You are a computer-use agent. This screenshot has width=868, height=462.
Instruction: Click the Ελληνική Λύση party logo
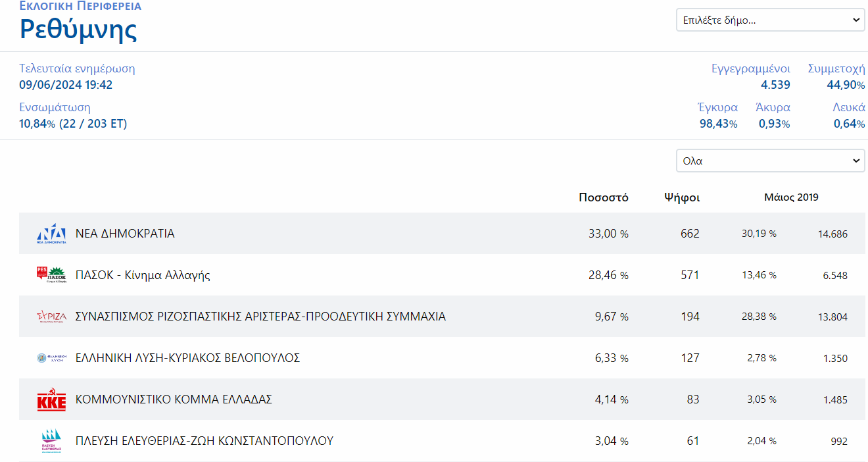pos(51,358)
